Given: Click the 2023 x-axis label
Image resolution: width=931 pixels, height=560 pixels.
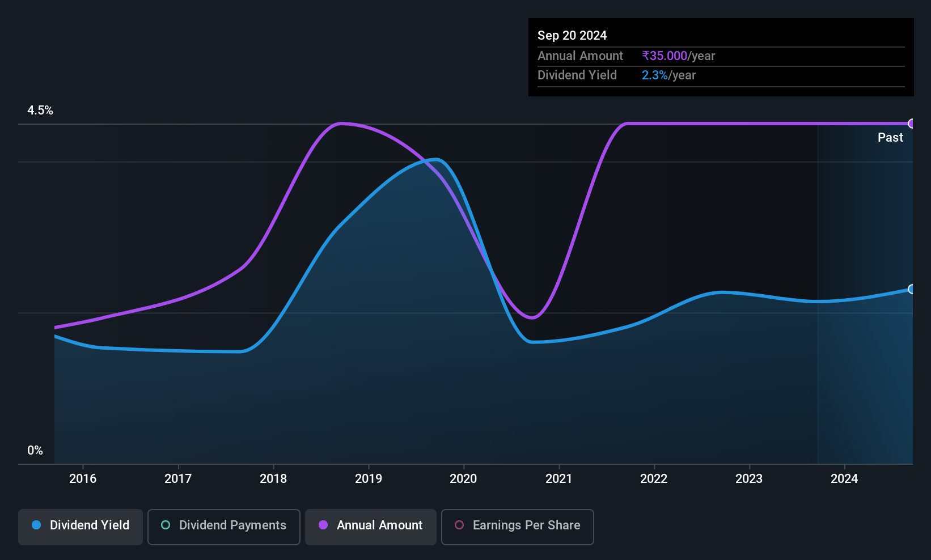Looking at the screenshot, I should 749,479.
